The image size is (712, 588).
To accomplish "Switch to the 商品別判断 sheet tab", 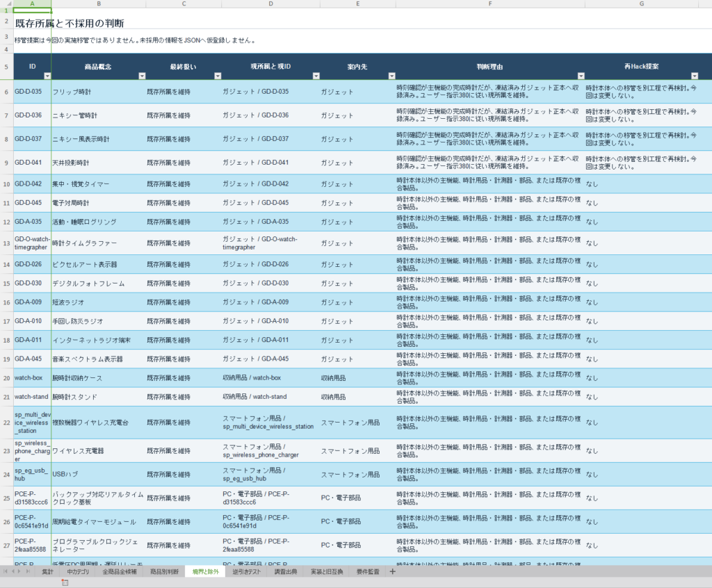I will [x=164, y=571].
